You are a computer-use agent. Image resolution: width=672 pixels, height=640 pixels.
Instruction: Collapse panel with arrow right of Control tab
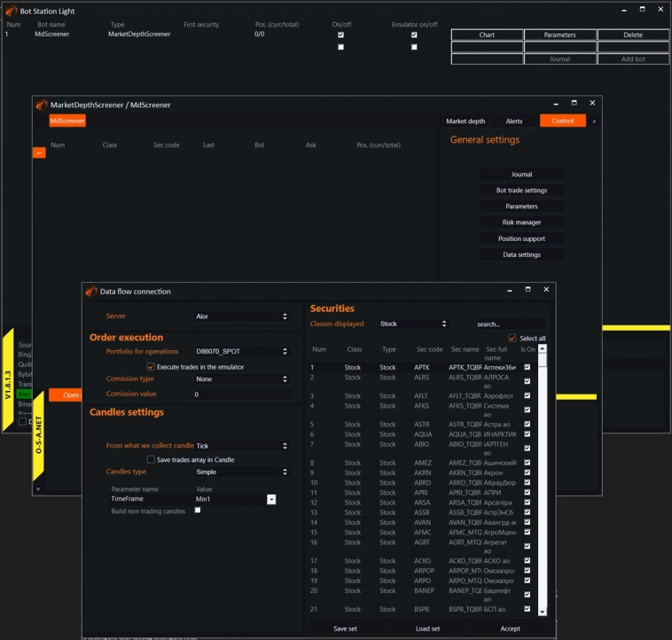(x=594, y=121)
